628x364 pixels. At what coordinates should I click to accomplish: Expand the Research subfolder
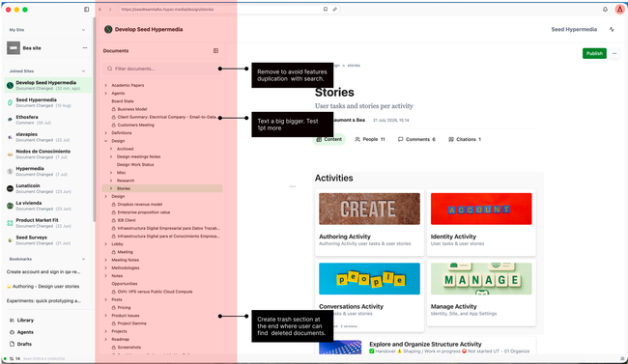point(111,181)
